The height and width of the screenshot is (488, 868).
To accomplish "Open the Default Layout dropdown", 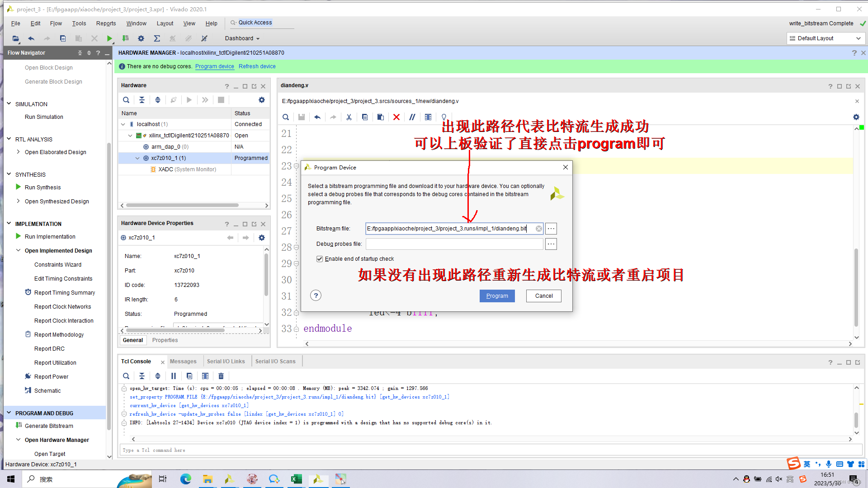I will 826,38.
